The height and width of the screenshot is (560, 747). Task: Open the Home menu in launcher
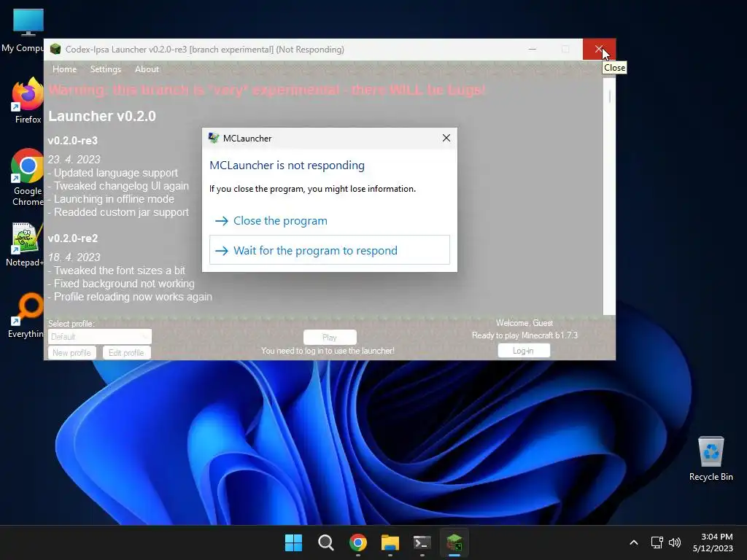pyautogui.click(x=64, y=69)
